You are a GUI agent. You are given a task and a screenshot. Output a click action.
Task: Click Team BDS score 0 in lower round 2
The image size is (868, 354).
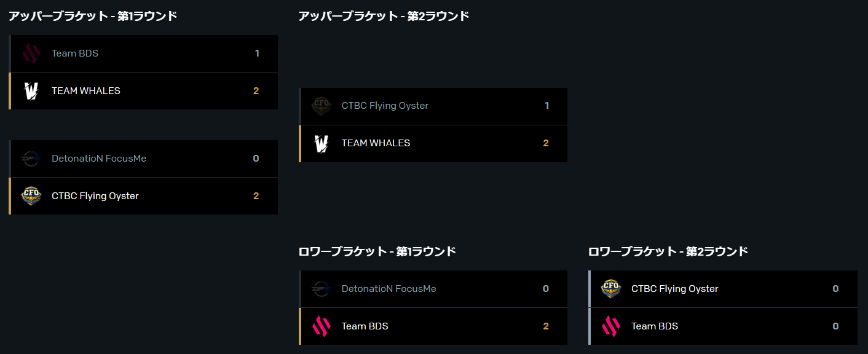[835, 326]
